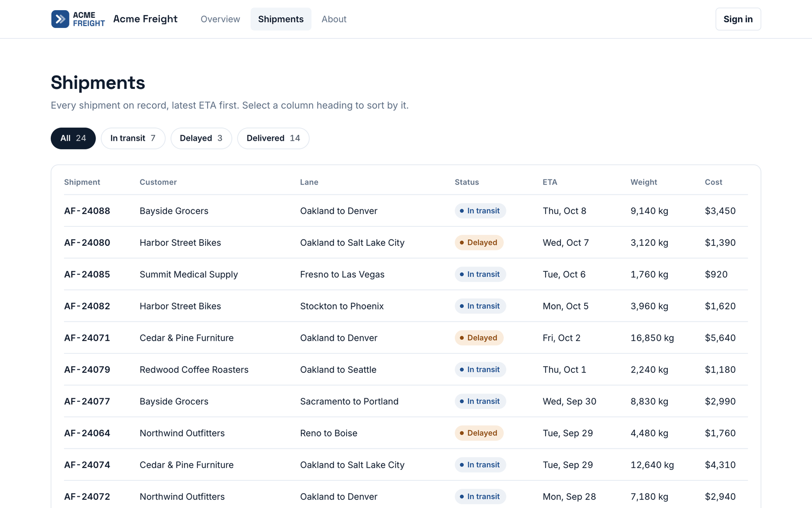Click shipment ID AF-24085
The height and width of the screenshot is (508, 812).
pyautogui.click(x=87, y=274)
